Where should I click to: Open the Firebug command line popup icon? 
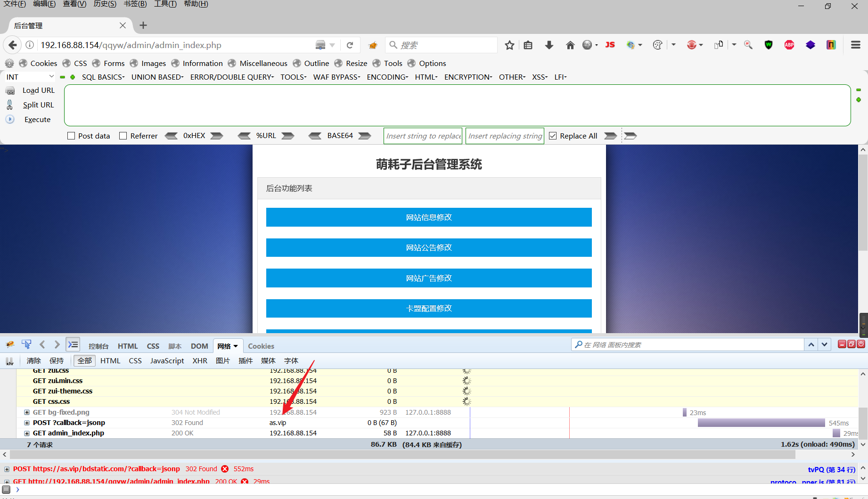[x=73, y=344]
